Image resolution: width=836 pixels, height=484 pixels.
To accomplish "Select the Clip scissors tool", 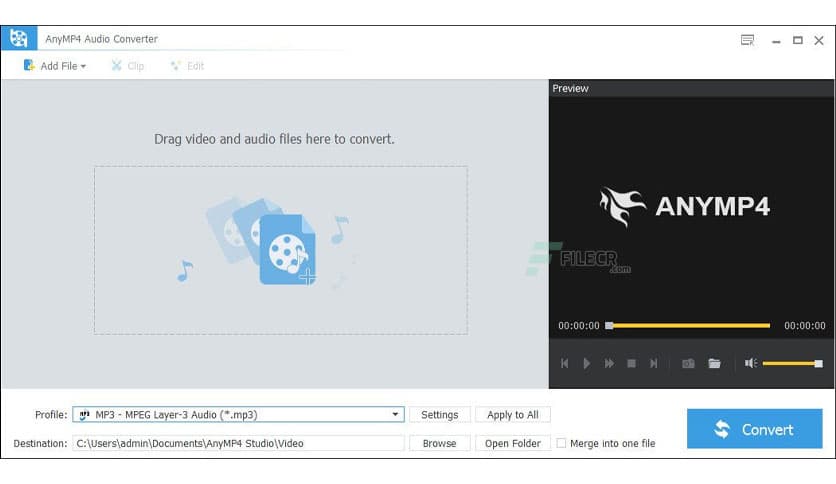I will coord(127,66).
